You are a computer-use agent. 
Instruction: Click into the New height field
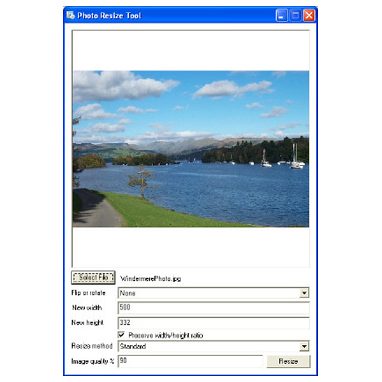click(x=214, y=323)
